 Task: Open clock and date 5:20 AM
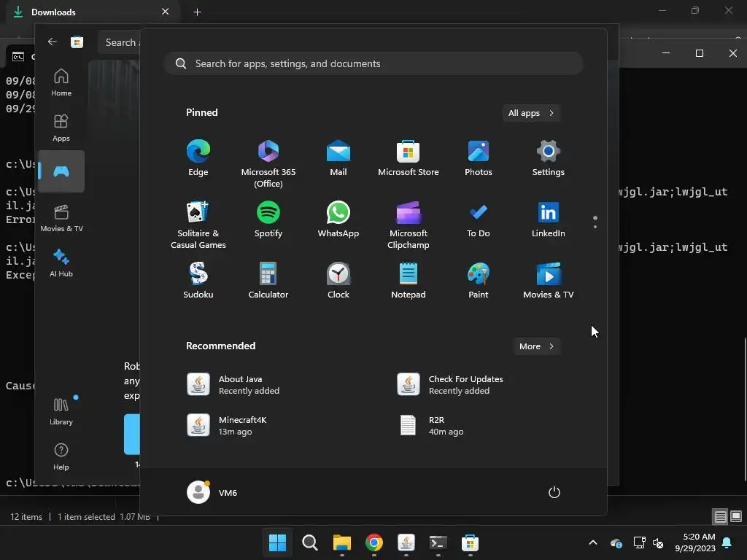(694, 542)
